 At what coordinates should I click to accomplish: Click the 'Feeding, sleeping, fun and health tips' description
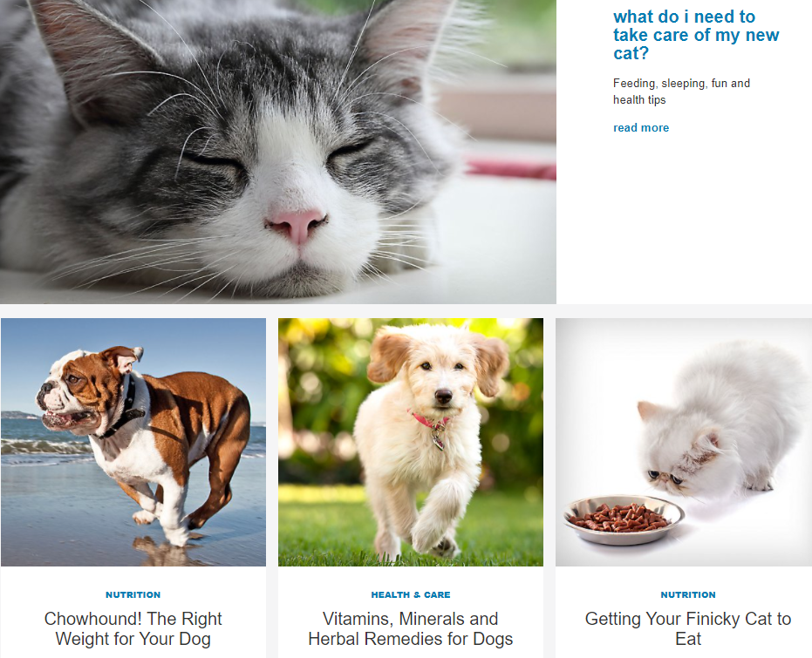click(681, 92)
